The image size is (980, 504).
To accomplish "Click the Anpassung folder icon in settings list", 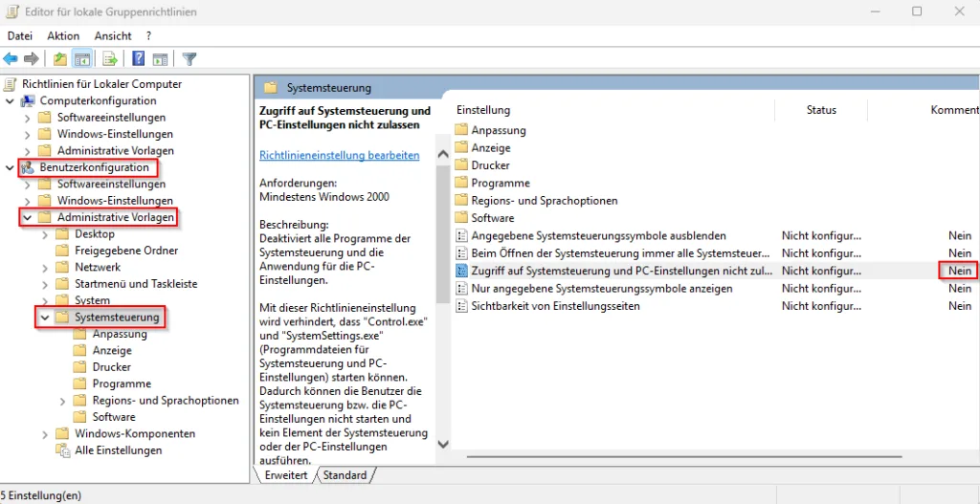I will [x=462, y=130].
